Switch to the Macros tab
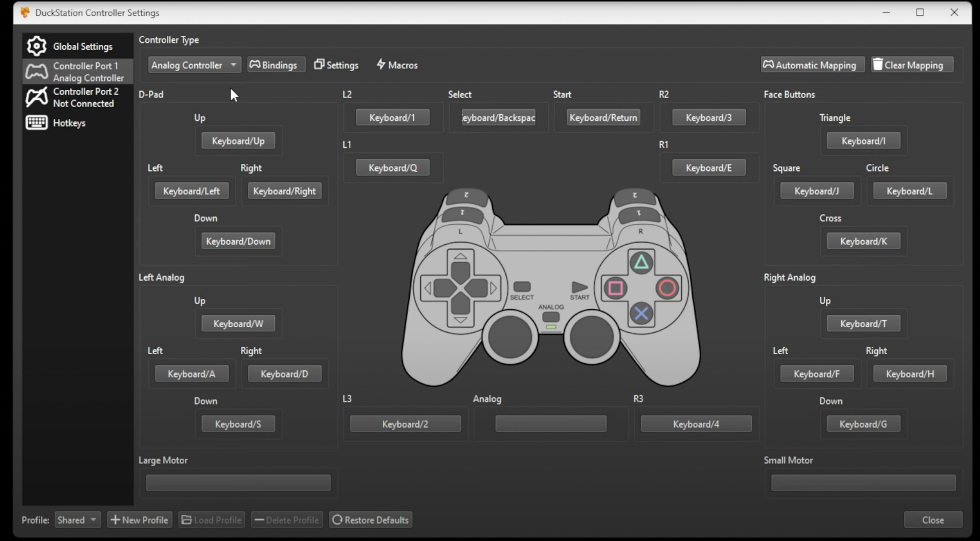This screenshot has width=980, height=541. pos(397,65)
